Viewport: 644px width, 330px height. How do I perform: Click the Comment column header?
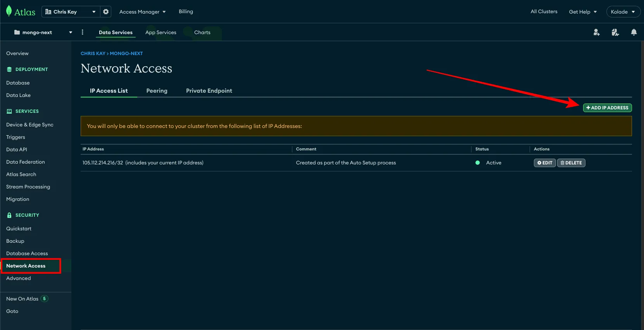click(306, 149)
